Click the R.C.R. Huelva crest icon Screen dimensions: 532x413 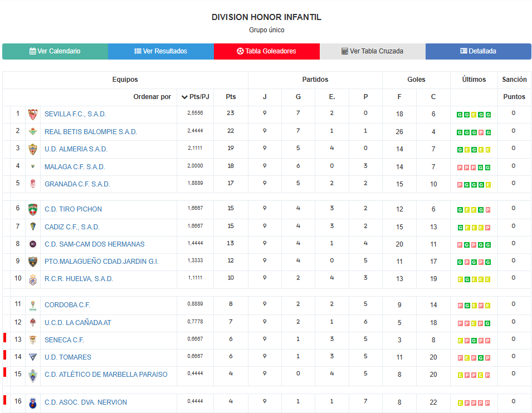point(33,279)
